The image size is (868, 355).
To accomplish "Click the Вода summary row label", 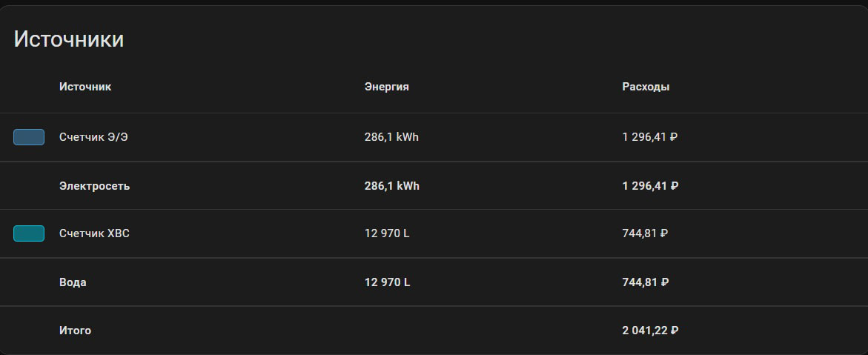I will coord(73,282).
